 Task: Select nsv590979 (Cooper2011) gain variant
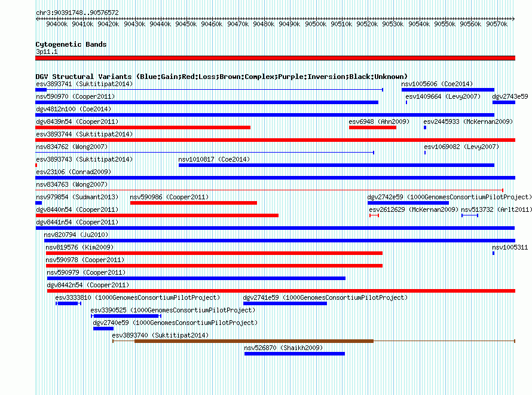click(196, 278)
